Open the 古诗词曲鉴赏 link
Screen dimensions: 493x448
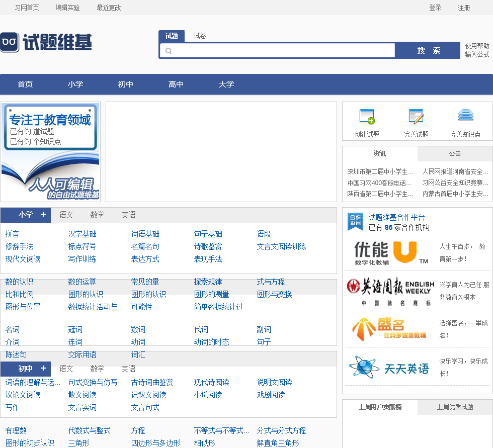point(152,382)
